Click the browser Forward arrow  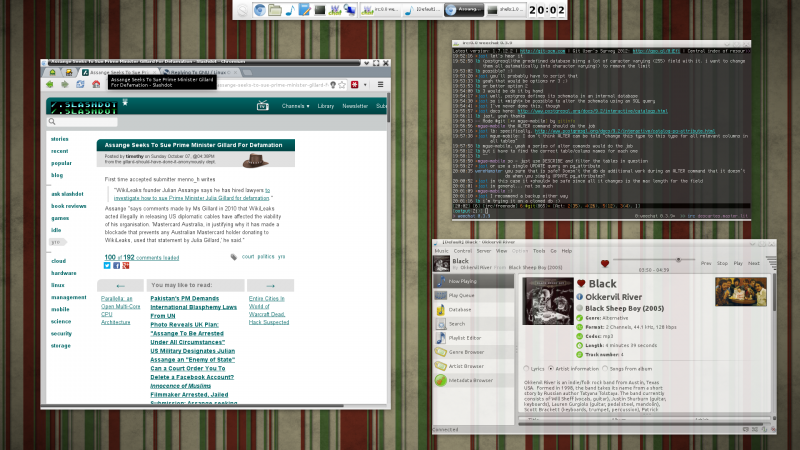click(x=65, y=85)
